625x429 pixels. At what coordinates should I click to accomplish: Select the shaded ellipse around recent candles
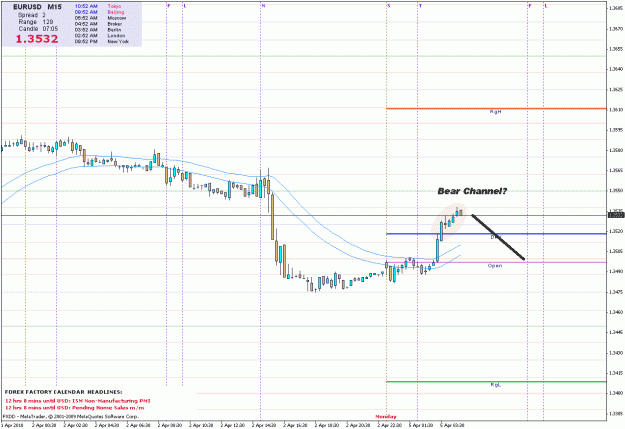tap(449, 222)
